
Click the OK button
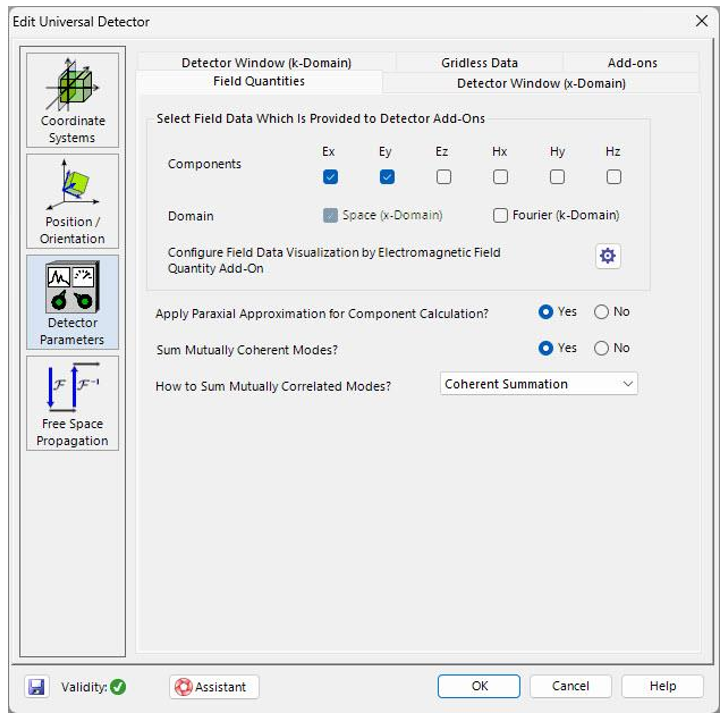pos(479,686)
